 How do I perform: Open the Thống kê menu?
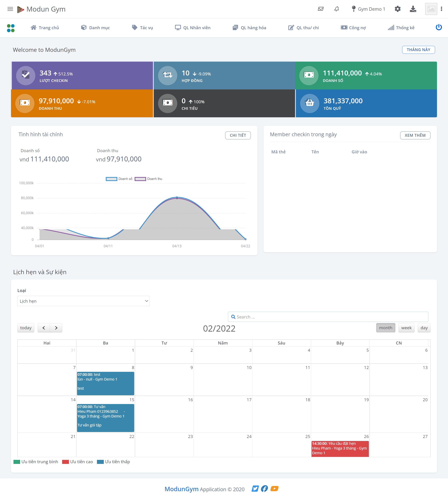(401, 28)
